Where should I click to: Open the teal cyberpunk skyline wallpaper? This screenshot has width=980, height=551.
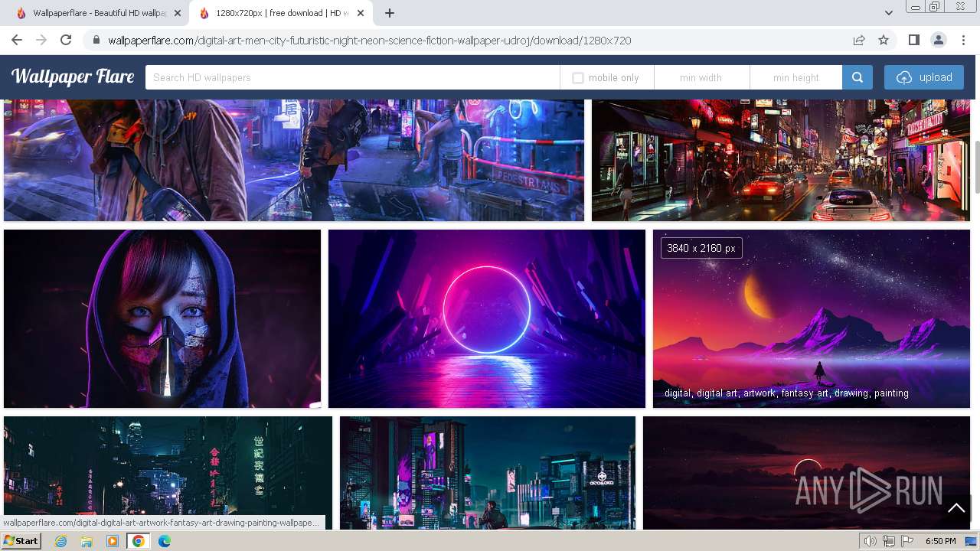point(488,472)
